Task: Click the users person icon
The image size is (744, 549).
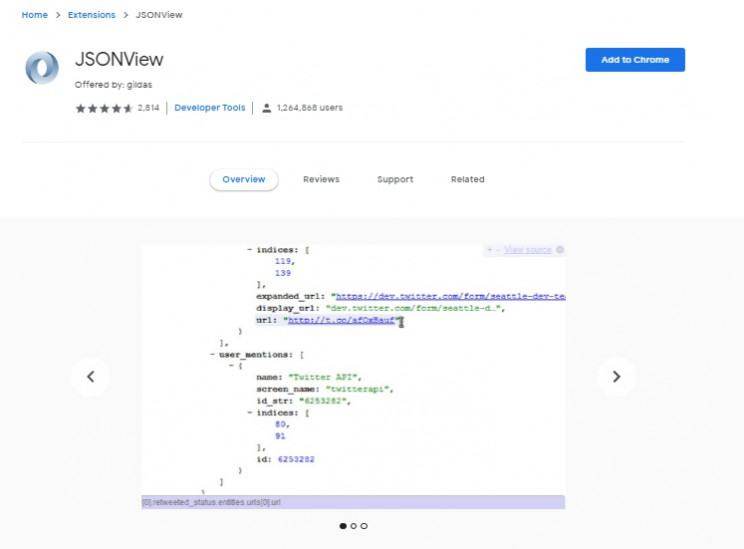Action: pyautogui.click(x=267, y=108)
